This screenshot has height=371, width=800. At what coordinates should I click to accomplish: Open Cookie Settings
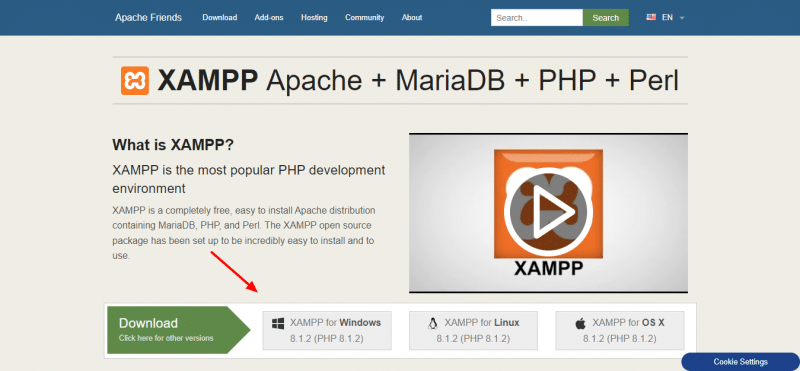(x=740, y=362)
